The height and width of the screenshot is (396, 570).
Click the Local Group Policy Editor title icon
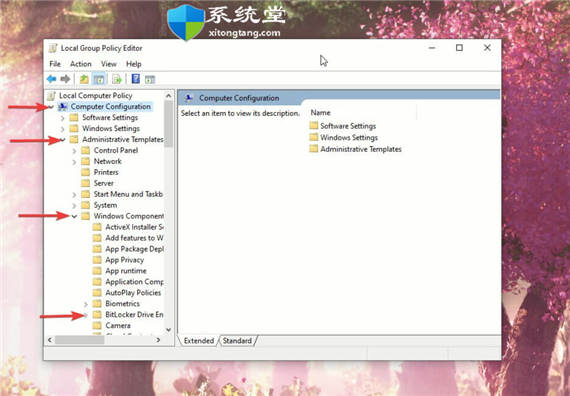click(53, 48)
